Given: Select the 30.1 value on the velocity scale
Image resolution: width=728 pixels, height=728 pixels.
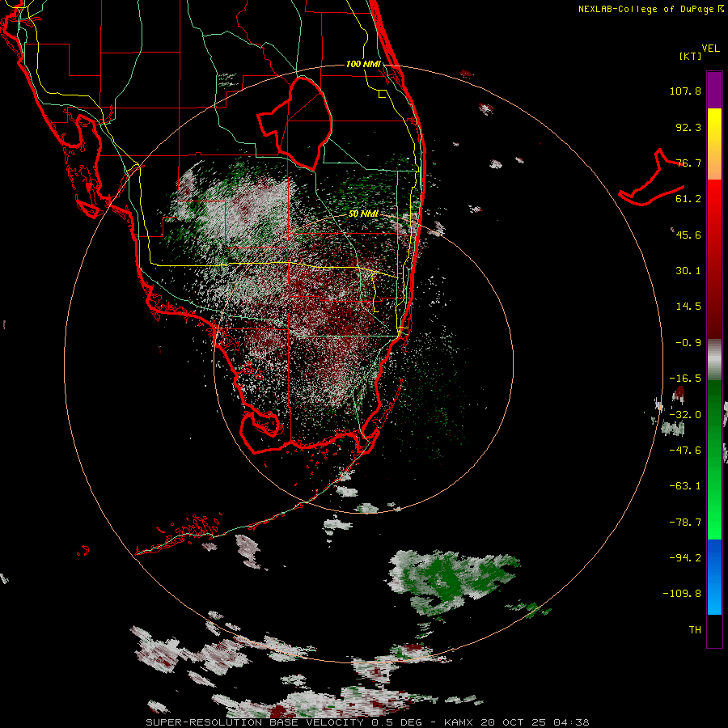Looking at the screenshot, I should pyautogui.click(x=688, y=271).
